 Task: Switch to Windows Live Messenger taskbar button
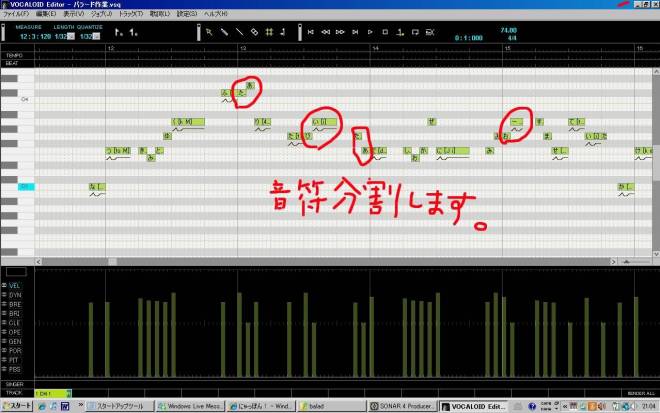(x=191, y=406)
